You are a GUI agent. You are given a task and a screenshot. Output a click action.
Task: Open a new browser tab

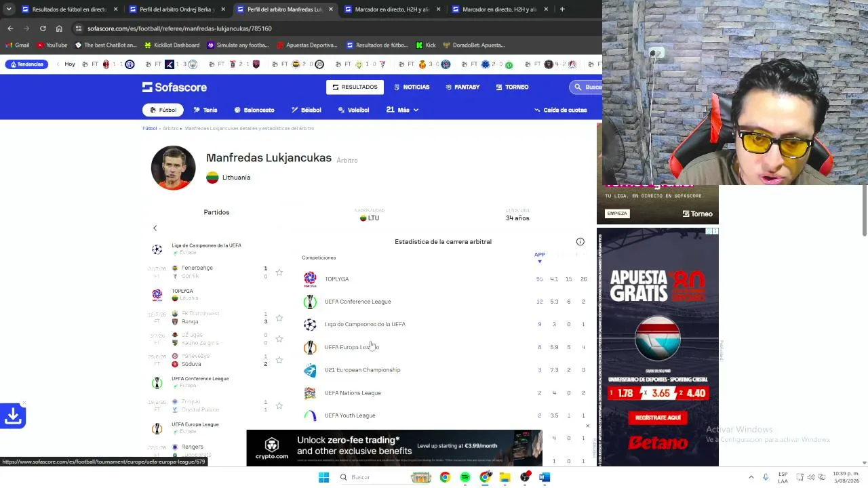tap(562, 9)
